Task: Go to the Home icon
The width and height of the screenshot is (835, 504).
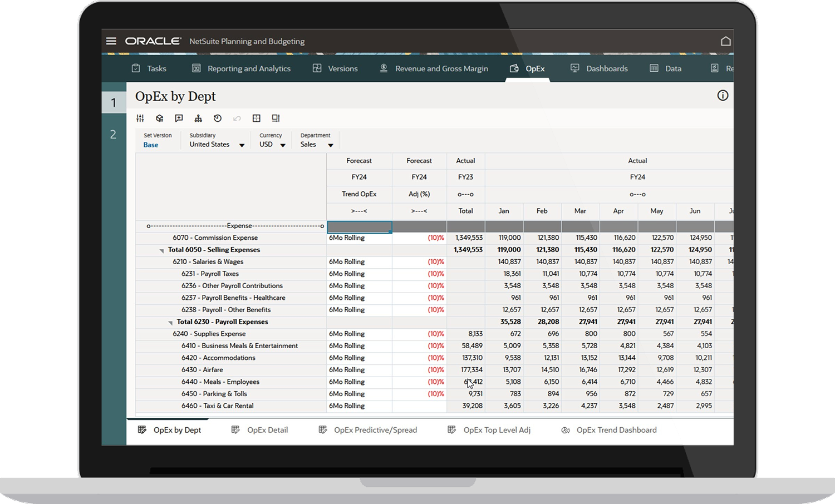Action: (725, 41)
